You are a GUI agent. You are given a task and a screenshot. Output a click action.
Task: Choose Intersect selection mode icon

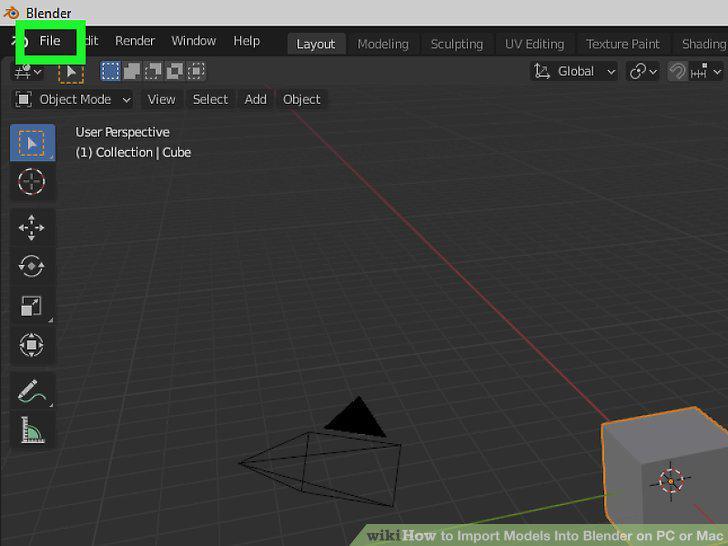196,71
